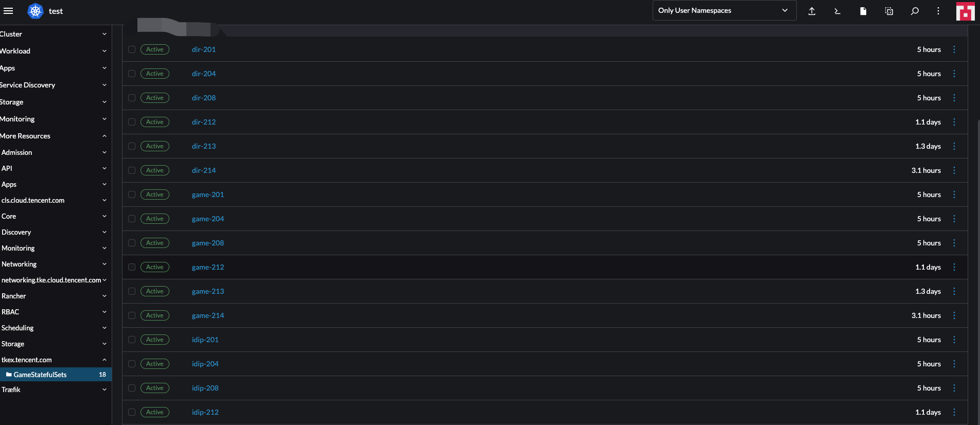Click the 1.3 days age of dir-213
Viewport: 980px width, 425px height.
928,146
